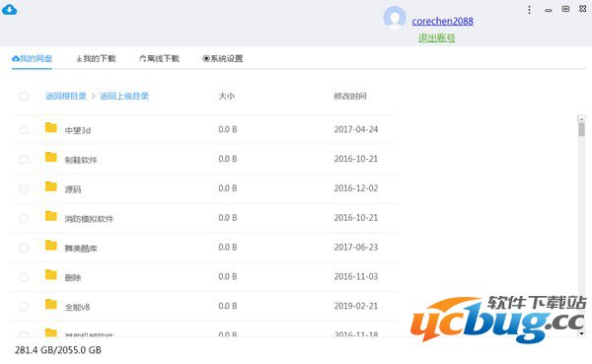The width and height of the screenshot is (592, 364).
Task: Check the box for 源码 folder
Action: (24, 188)
